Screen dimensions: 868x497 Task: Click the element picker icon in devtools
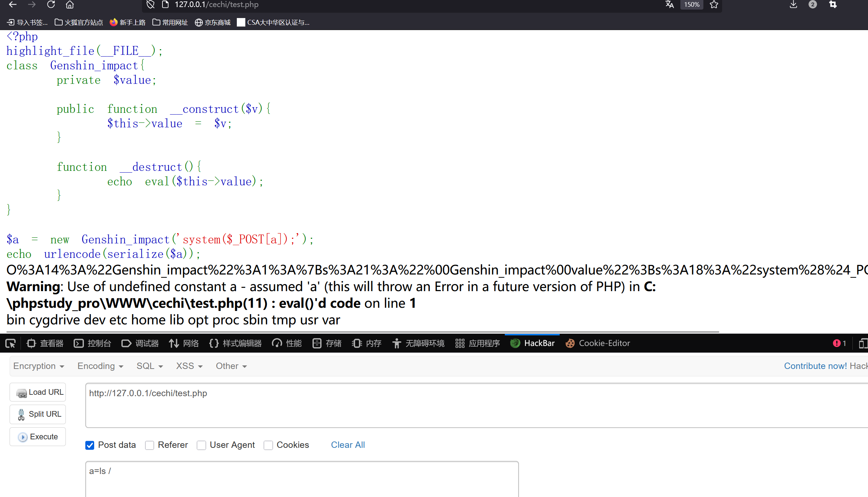point(10,343)
